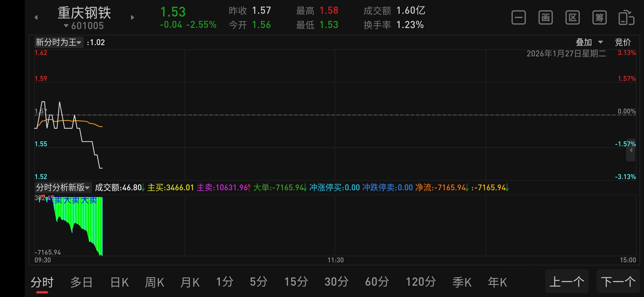
Task: Expand the right side panel arrow handle
Action: 631,150
